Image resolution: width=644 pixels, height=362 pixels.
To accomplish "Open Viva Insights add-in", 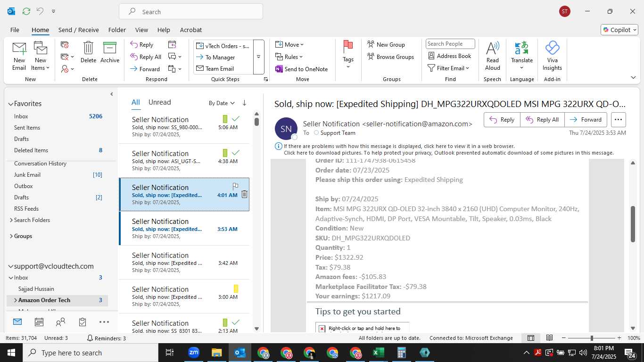I will [552, 56].
